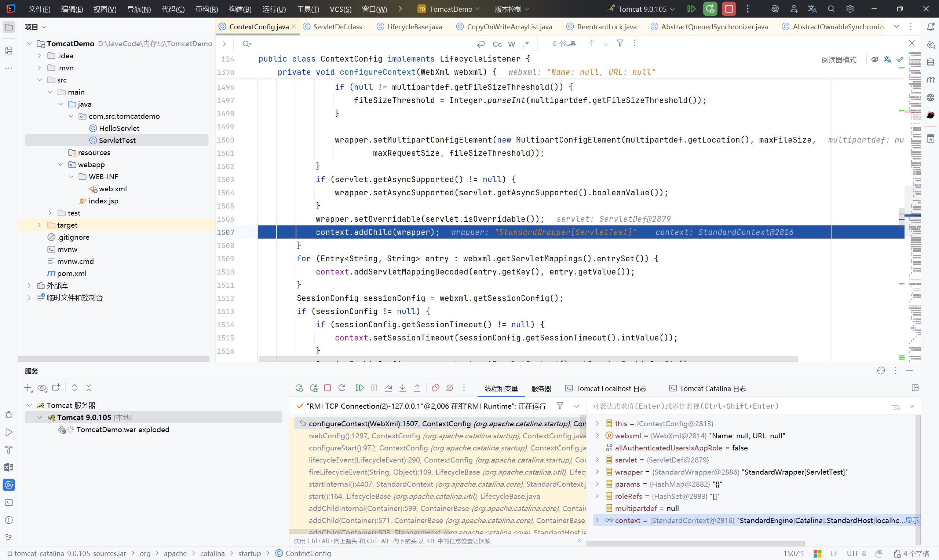Open the 构建(B) menu
Image resolution: width=939 pixels, height=560 pixels.
coord(240,9)
